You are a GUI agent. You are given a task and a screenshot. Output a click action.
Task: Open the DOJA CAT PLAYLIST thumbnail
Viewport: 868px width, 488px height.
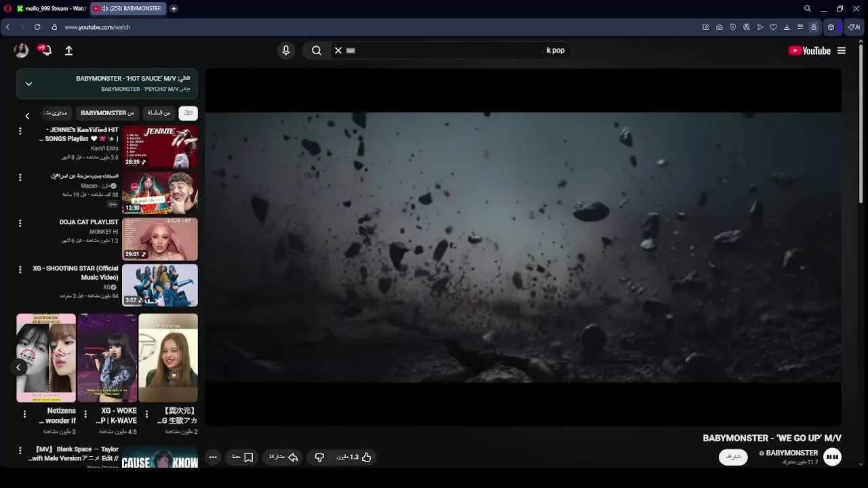pyautogui.click(x=160, y=239)
